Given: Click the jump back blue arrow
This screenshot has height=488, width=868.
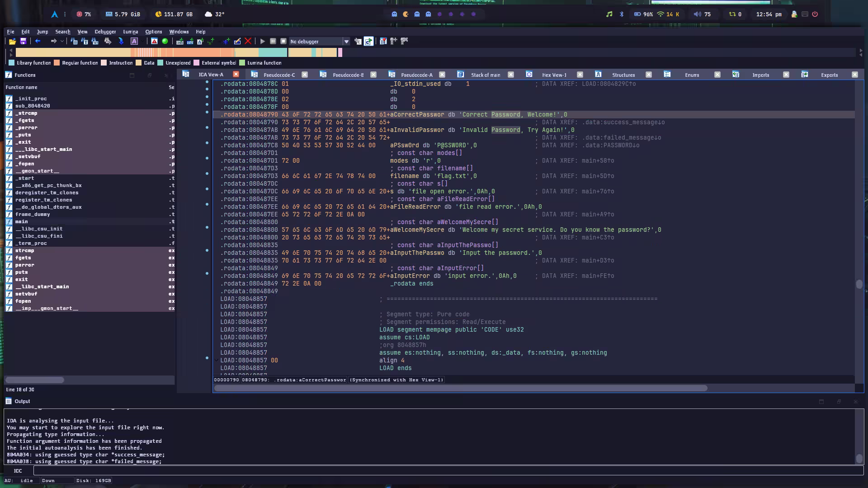Looking at the screenshot, I should point(38,41).
